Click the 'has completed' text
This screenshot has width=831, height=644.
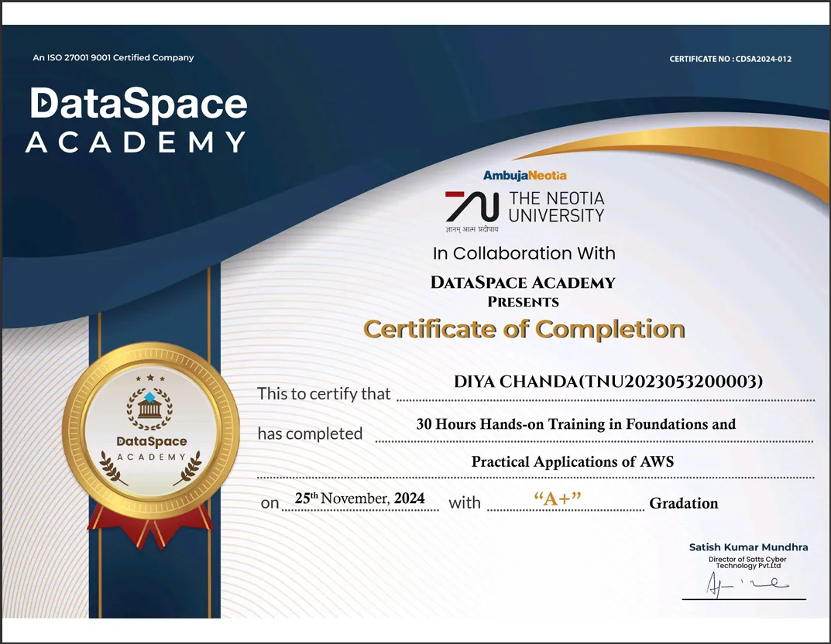tap(310, 433)
